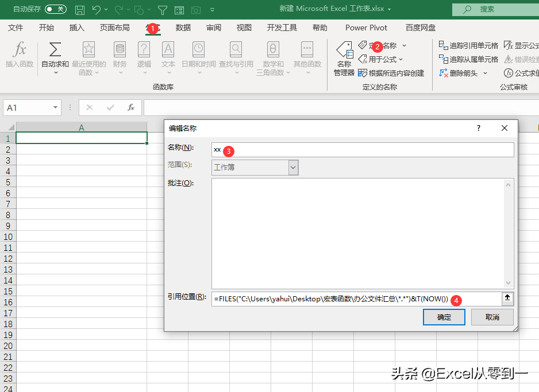Open the 日期和时间 functions icon

[198, 49]
